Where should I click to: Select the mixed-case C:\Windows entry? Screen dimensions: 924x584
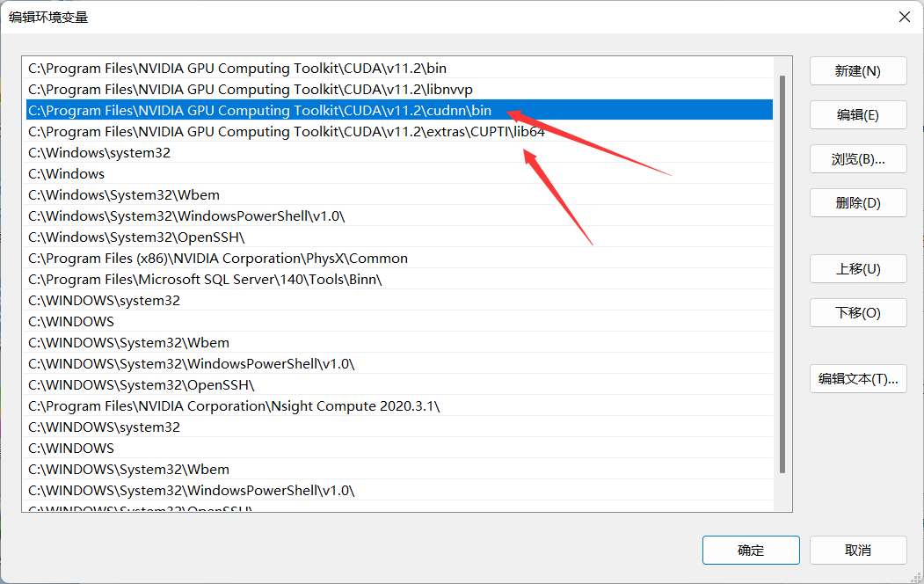tap(399, 174)
